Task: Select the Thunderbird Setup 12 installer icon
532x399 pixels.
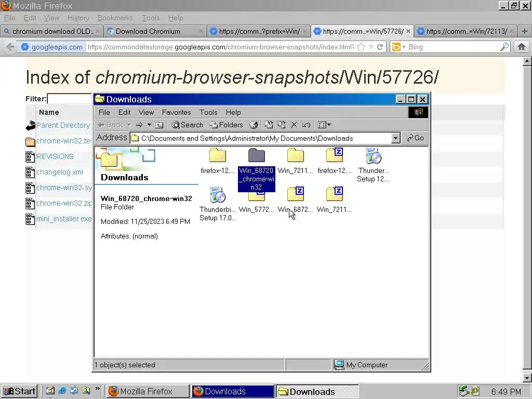Action: click(373, 156)
